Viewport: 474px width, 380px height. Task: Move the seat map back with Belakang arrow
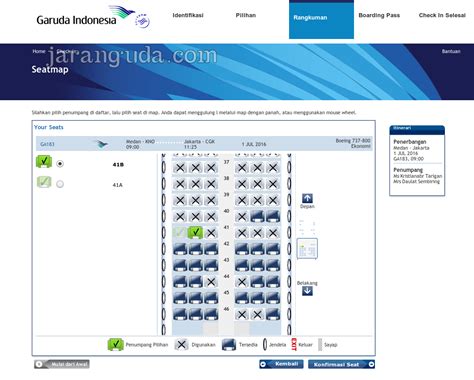coord(307,291)
